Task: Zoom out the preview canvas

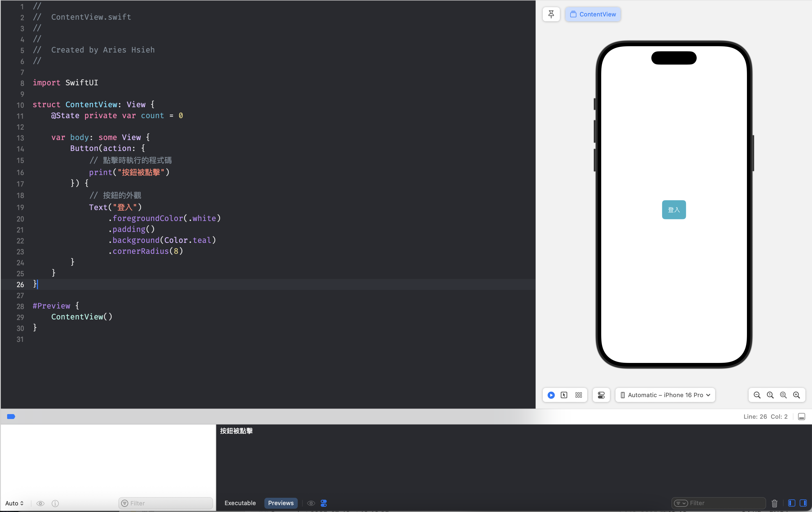Action: point(757,395)
